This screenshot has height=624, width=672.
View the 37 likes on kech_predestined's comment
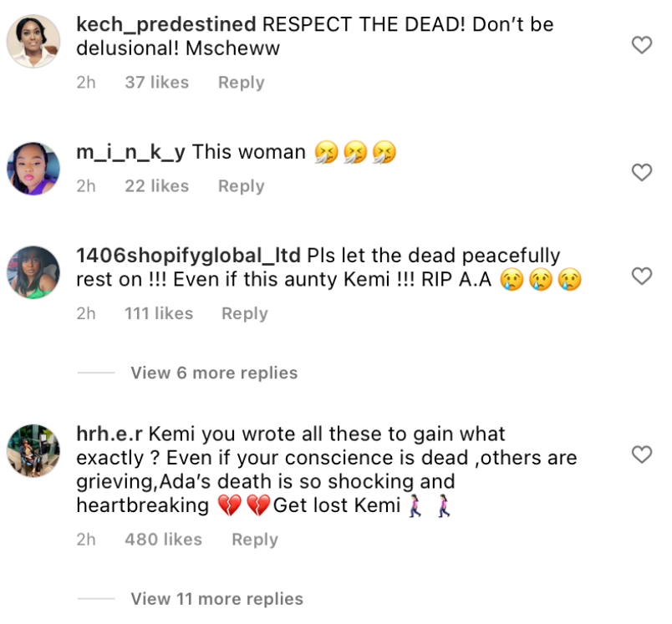(x=155, y=82)
